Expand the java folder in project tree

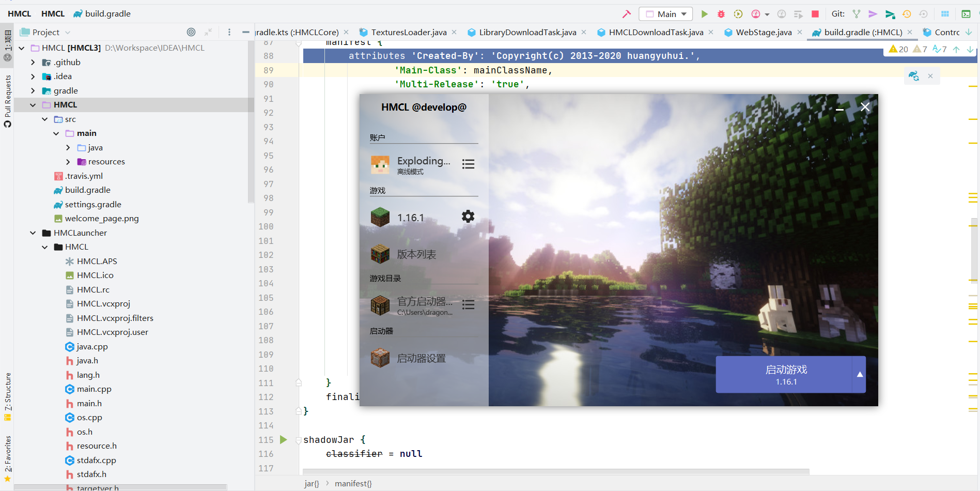point(68,147)
